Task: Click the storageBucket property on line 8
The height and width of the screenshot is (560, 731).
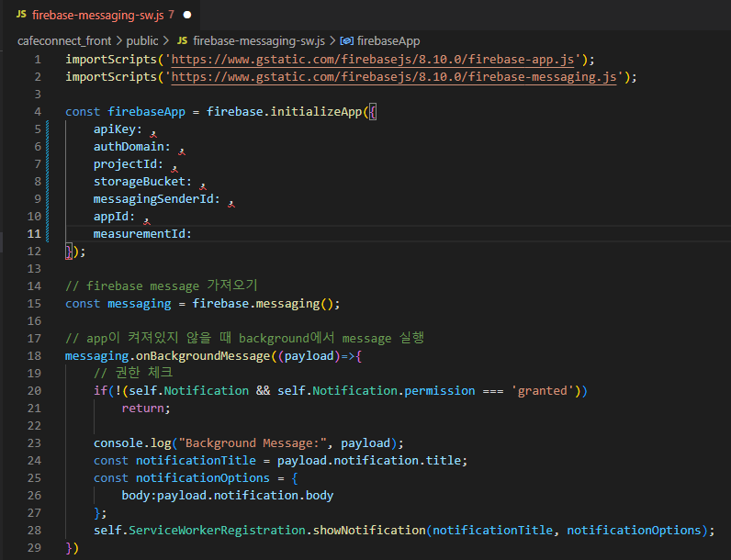Action: pyautogui.click(x=140, y=182)
